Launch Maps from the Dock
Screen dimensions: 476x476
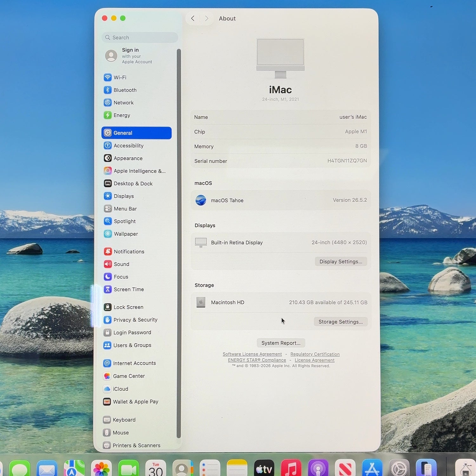point(74,468)
